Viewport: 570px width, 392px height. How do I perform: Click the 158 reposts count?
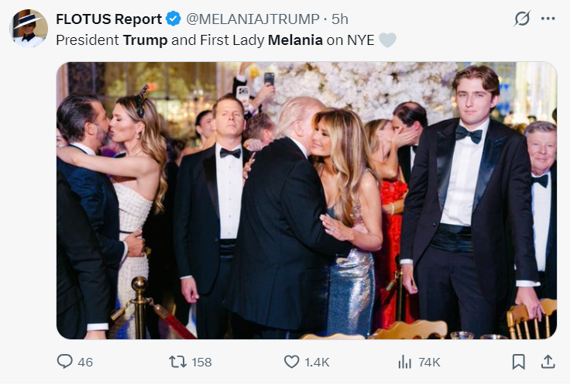coord(201,363)
